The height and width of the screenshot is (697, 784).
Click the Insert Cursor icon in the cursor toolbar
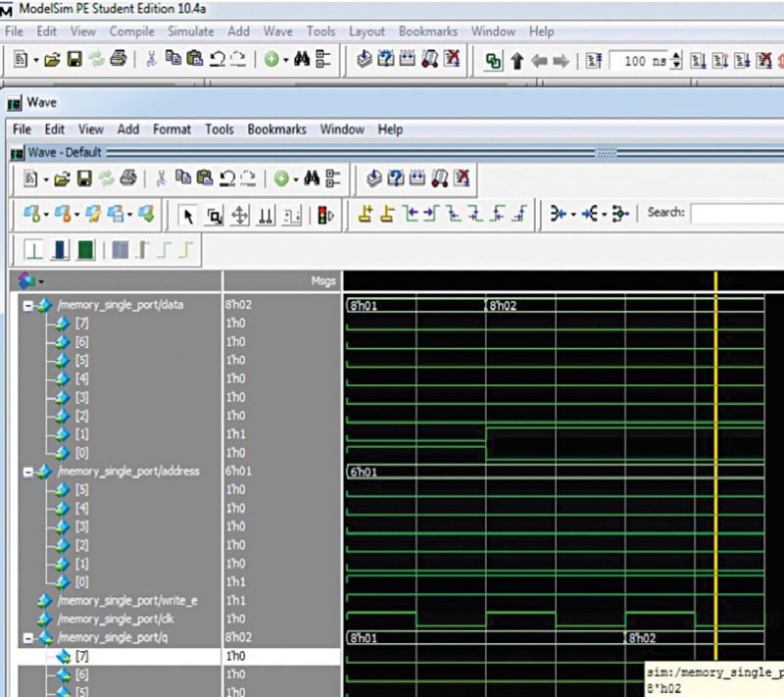tap(366, 215)
